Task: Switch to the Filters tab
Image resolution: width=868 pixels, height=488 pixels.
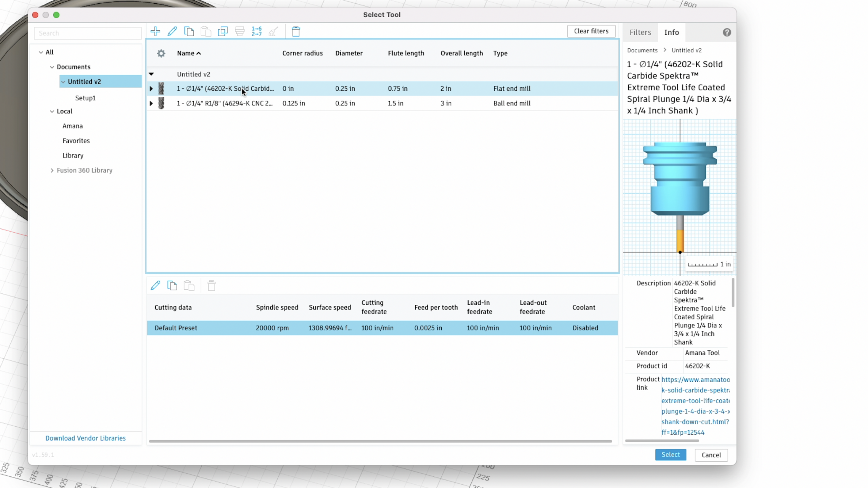Action: (x=640, y=32)
